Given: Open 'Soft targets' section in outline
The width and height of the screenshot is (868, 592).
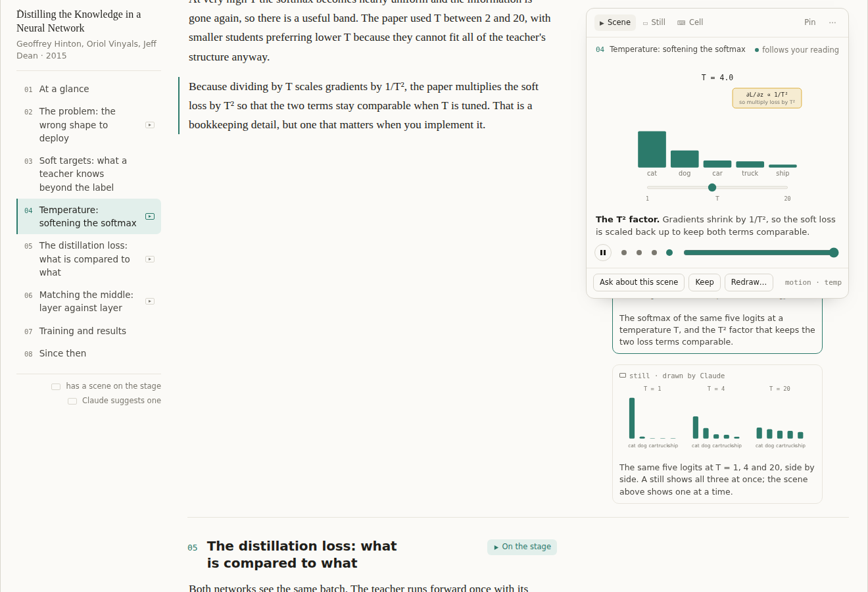Looking at the screenshot, I should (x=89, y=174).
